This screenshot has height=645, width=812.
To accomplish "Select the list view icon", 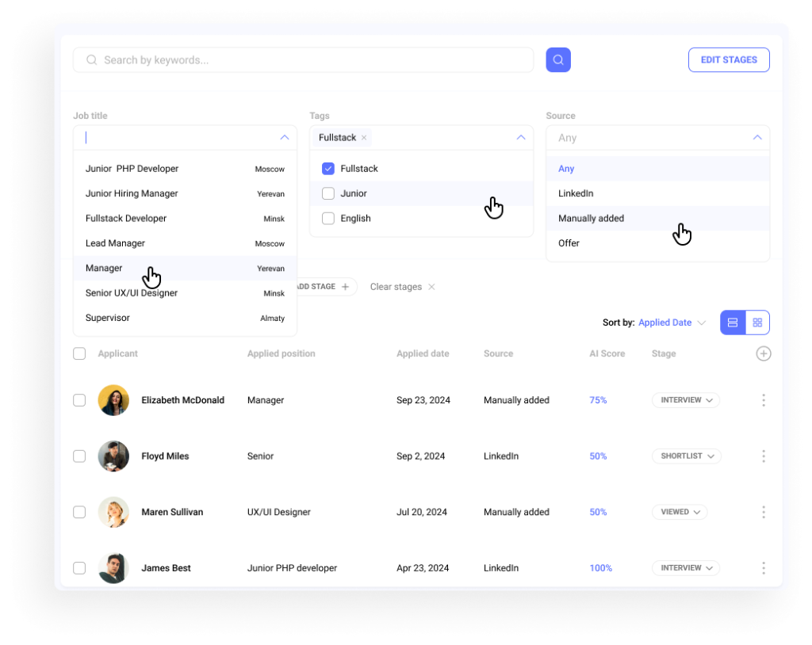I will [732, 322].
